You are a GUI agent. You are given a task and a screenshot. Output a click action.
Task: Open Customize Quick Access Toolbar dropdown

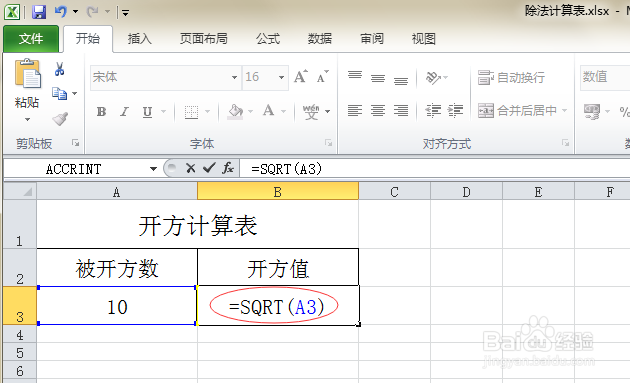click(125, 13)
